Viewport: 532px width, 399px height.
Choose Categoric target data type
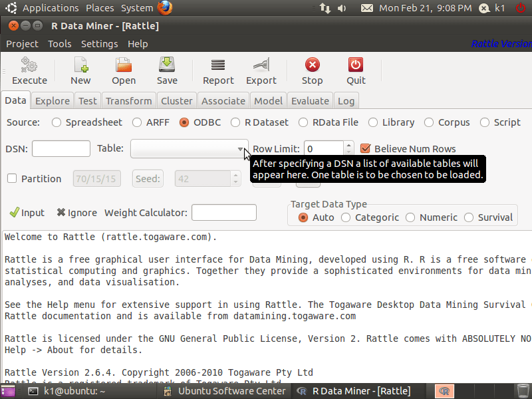[346, 217]
